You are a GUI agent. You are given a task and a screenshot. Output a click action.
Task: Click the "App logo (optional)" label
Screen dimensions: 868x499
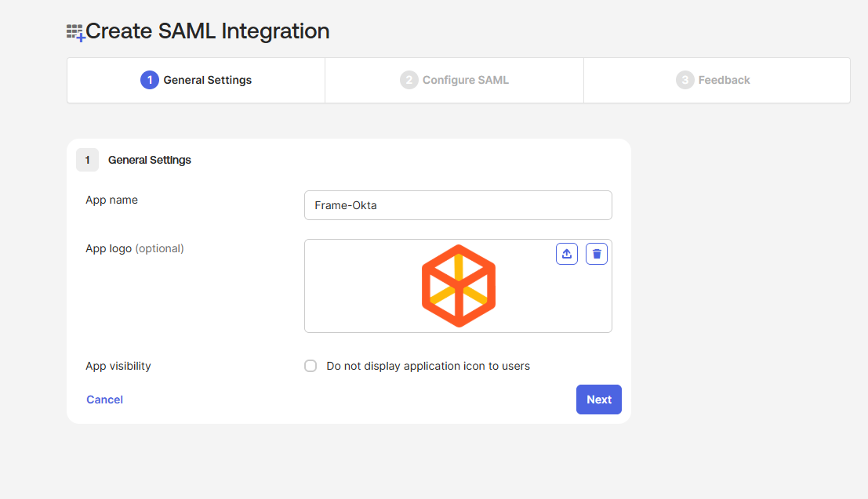pos(134,248)
